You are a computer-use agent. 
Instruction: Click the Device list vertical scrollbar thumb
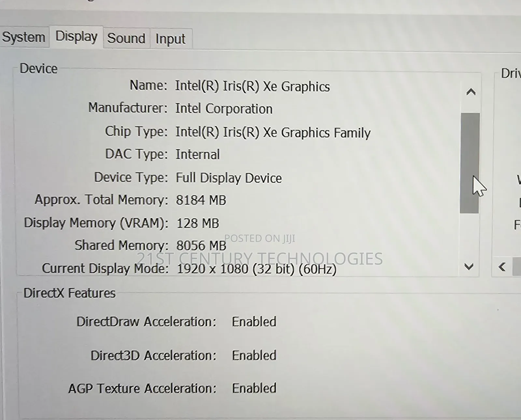pos(470,163)
